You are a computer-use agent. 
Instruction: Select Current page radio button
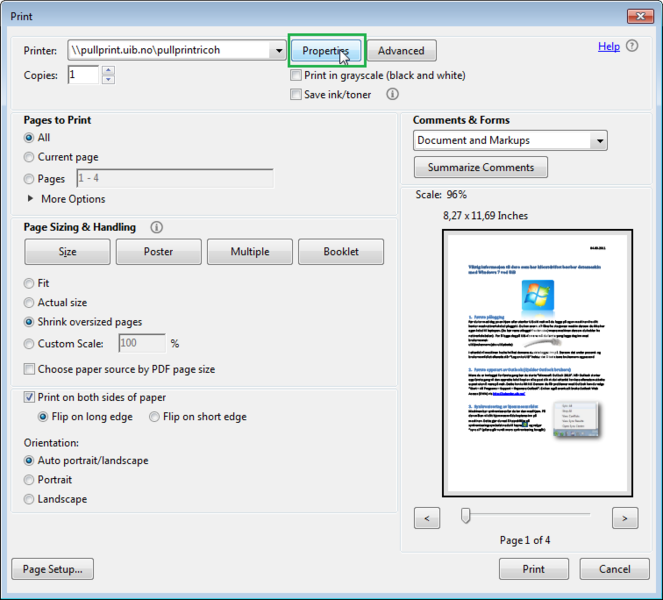pos(29,157)
